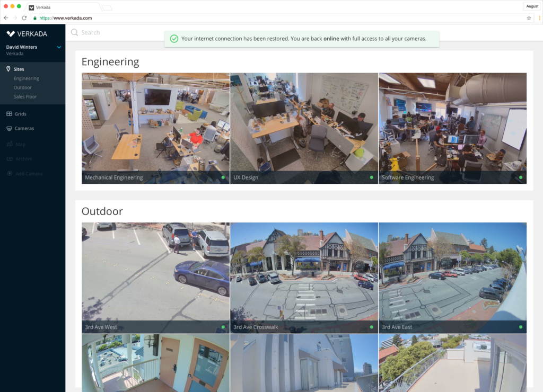Click the Mechanical Engineering camera label
The image size is (543, 392).
pos(114,177)
